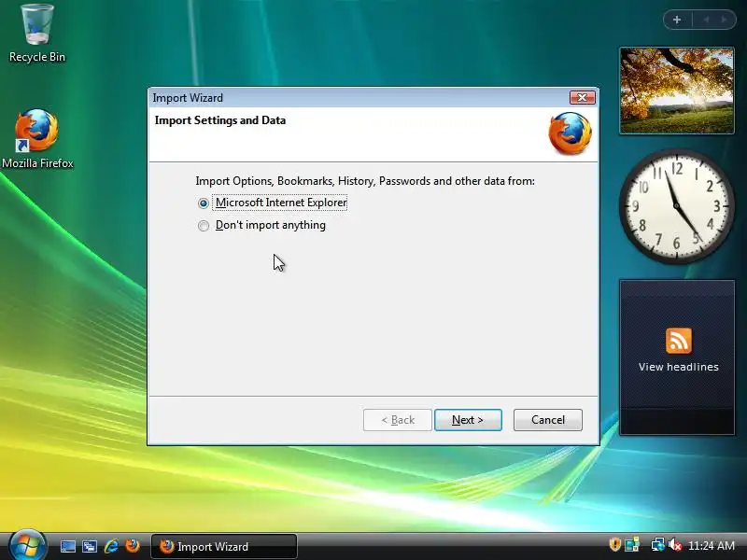Activate Import Wizard taskbar button

224,547
